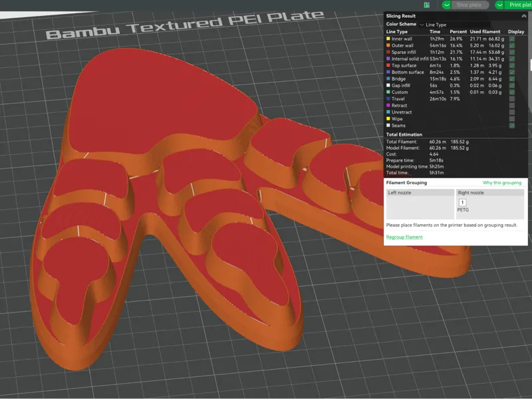Uncheck Inner wall display checkbox
532x399 pixels.
(512, 39)
